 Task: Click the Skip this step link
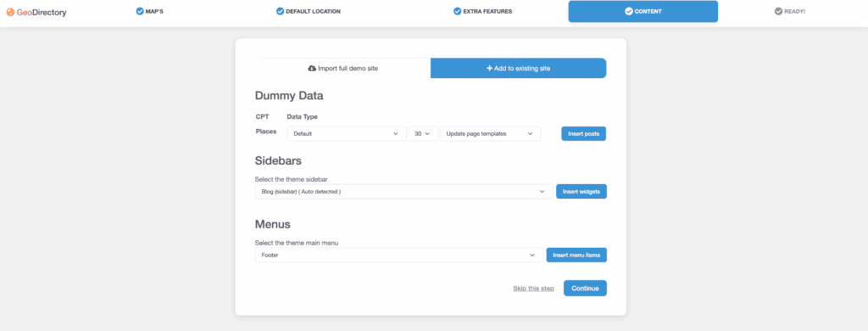(x=533, y=289)
